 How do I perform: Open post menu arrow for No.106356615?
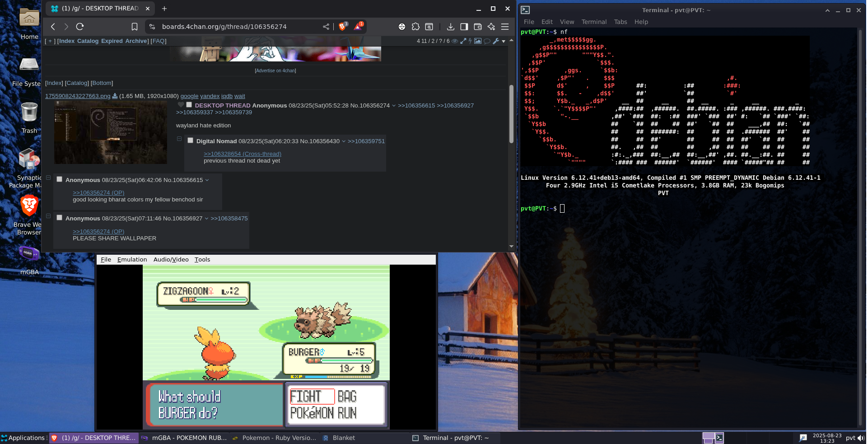tap(207, 180)
